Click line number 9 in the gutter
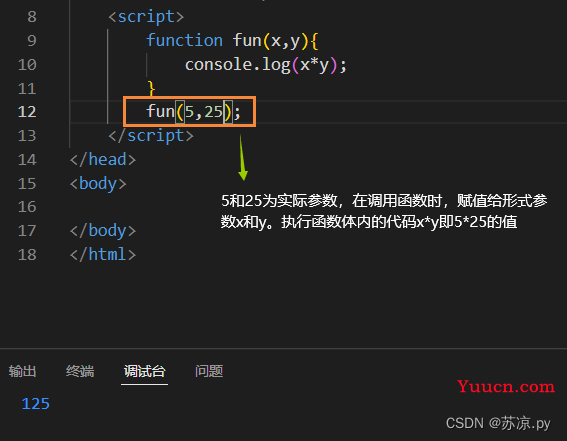The image size is (567, 441). coord(32,40)
